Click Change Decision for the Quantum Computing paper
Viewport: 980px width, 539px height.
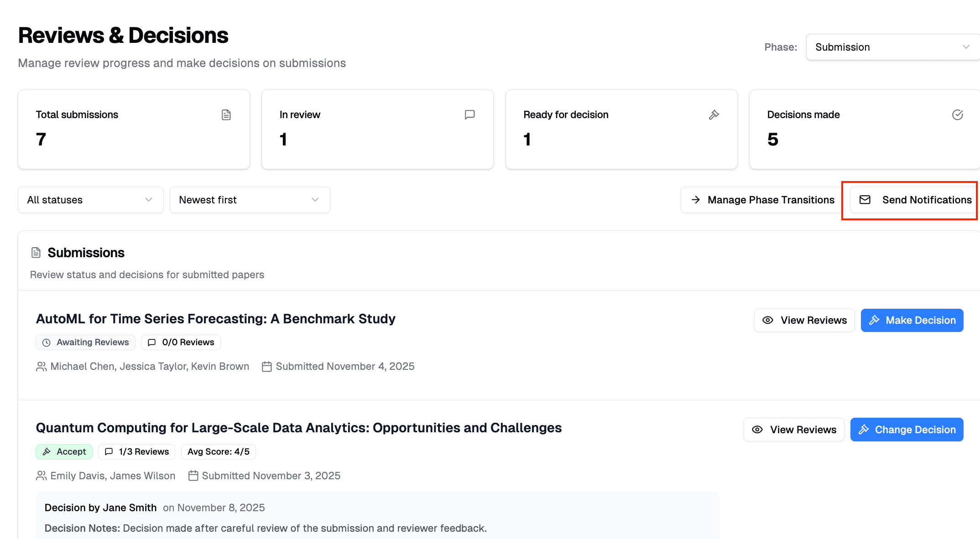(907, 430)
